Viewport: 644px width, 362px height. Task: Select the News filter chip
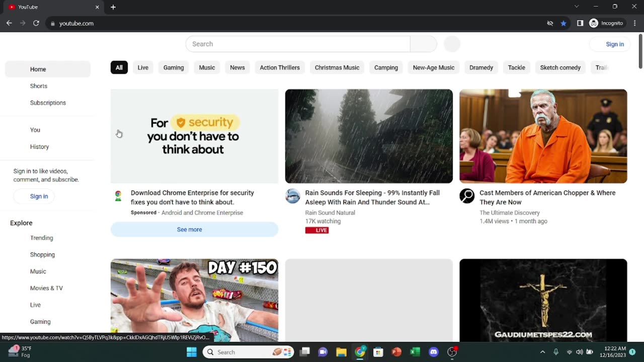[237, 67]
